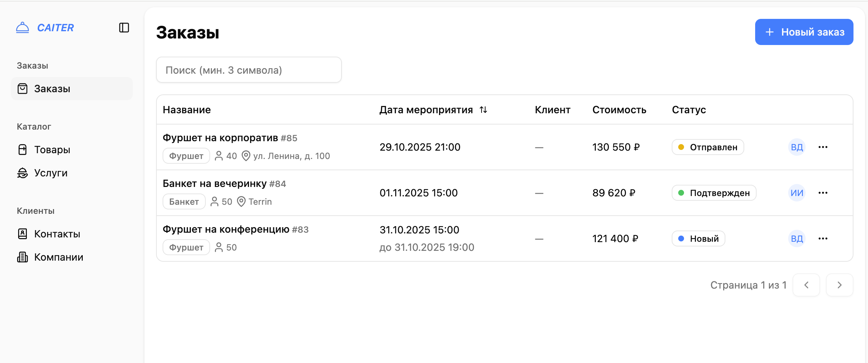Toggle the Подтвержден status on order #84
The width and height of the screenshot is (868, 363).
[x=714, y=193]
